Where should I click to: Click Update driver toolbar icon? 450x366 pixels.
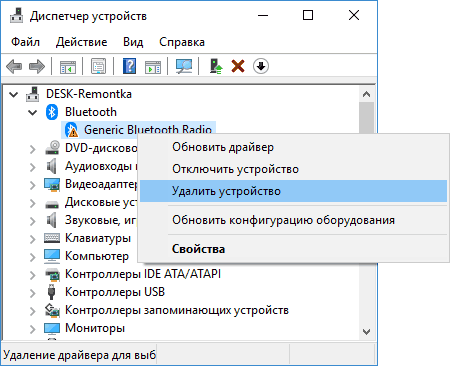point(216,66)
